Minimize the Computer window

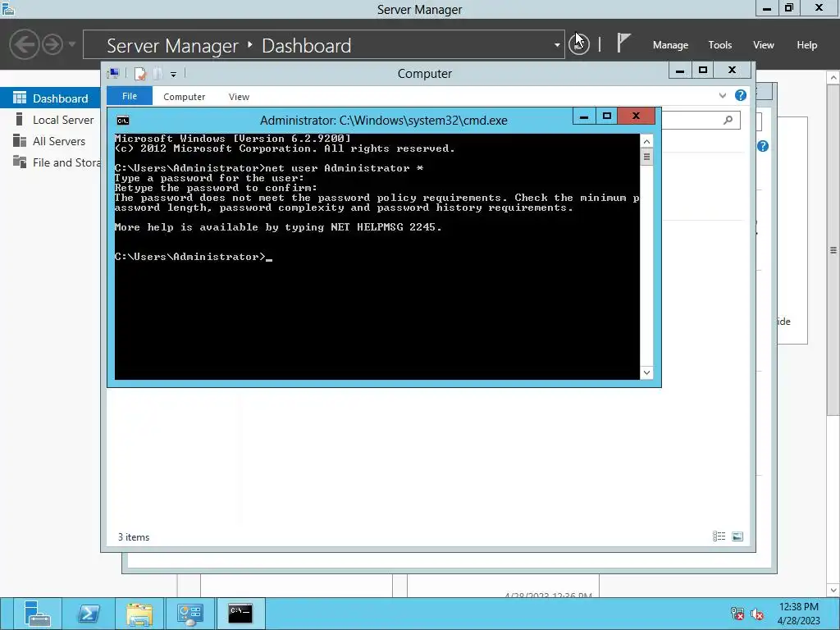pos(680,71)
